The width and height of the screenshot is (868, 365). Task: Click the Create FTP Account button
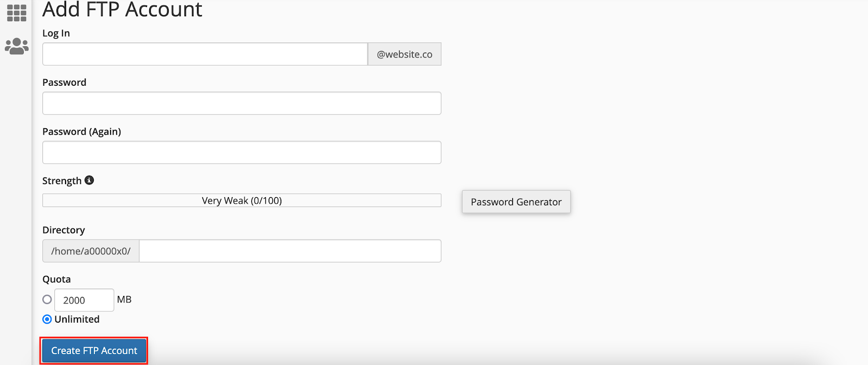[94, 351]
